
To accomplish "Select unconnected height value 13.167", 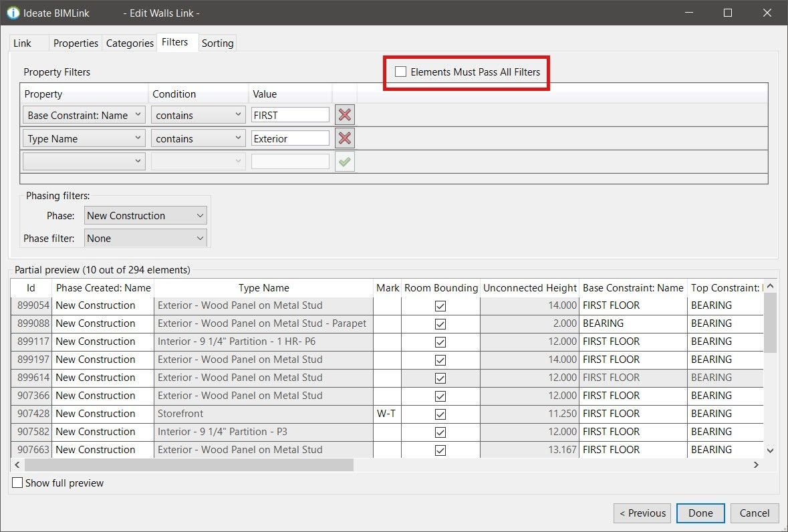I will (530, 450).
